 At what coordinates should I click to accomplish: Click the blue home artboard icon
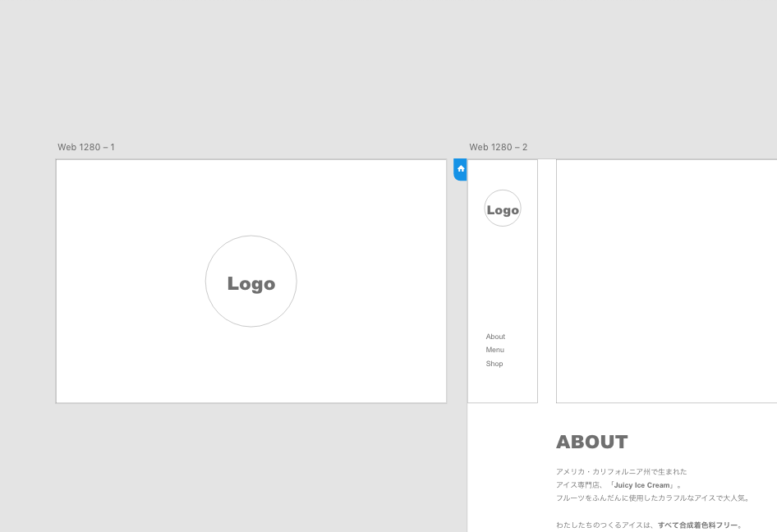(x=460, y=169)
